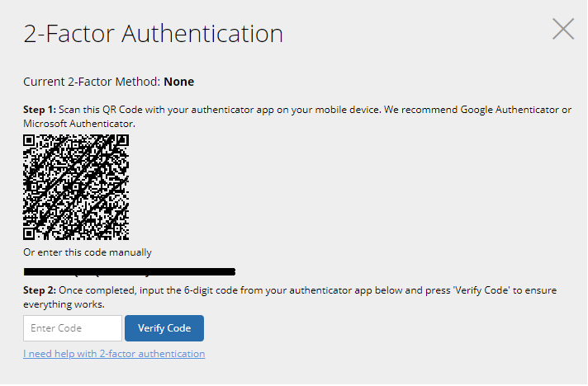This screenshot has width=588, height=386.
Task: Click the redacted manual code bar
Action: (130, 271)
